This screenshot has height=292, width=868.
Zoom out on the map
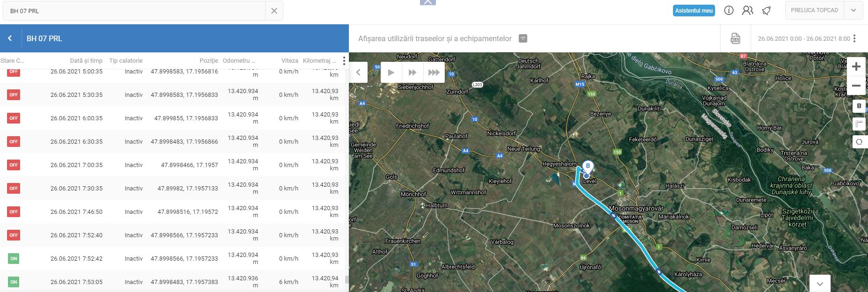(856, 86)
